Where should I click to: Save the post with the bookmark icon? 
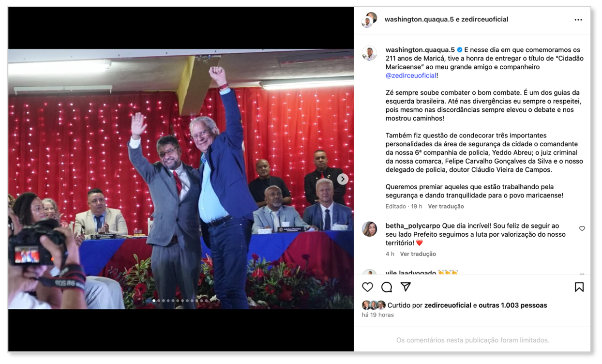coord(579,287)
